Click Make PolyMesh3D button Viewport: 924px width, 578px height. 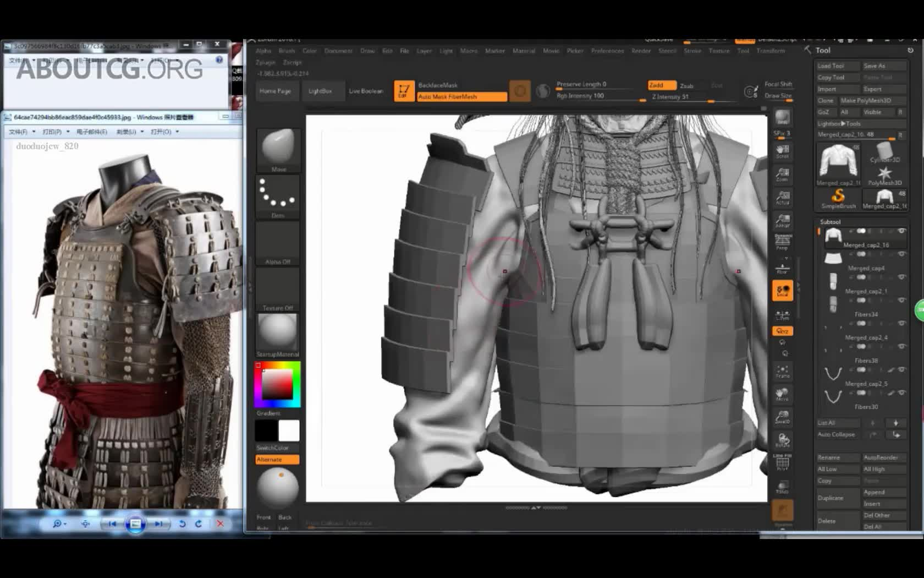(873, 101)
